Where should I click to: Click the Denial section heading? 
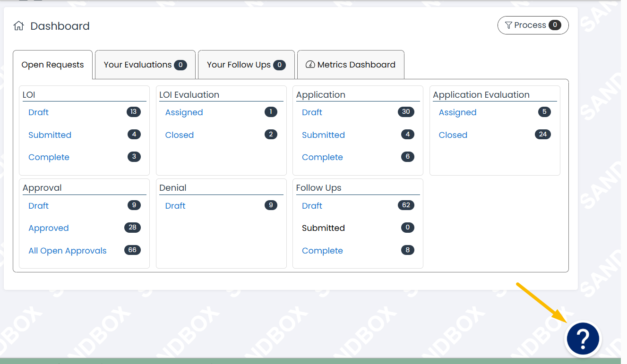click(173, 188)
